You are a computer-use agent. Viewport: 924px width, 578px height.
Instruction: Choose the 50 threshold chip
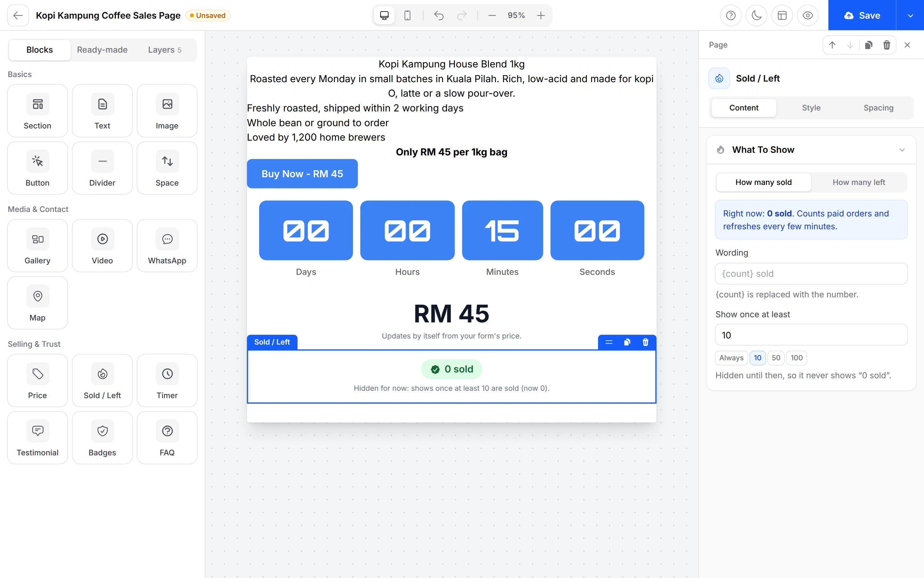click(776, 358)
